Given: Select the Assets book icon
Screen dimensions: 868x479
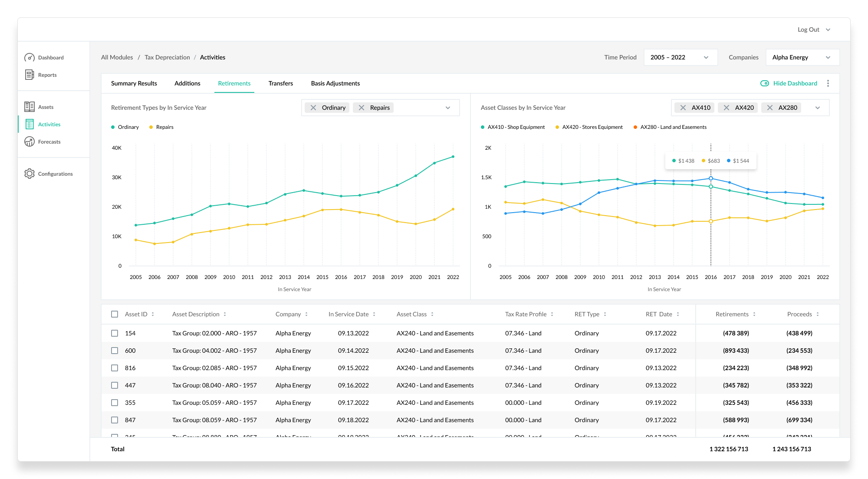Looking at the screenshot, I should tap(30, 107).
